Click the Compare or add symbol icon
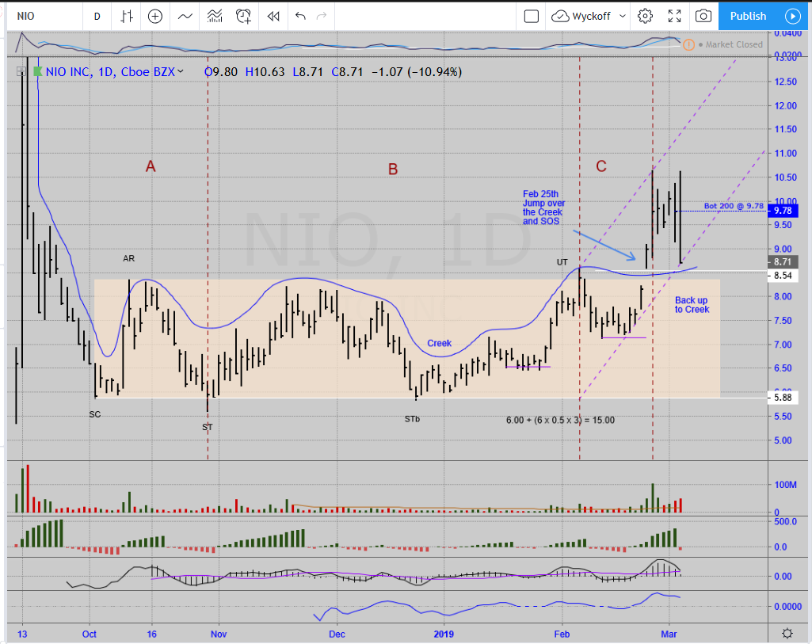Image resolution: width=812 pixels, height=644 pixels. coord(155,16)
